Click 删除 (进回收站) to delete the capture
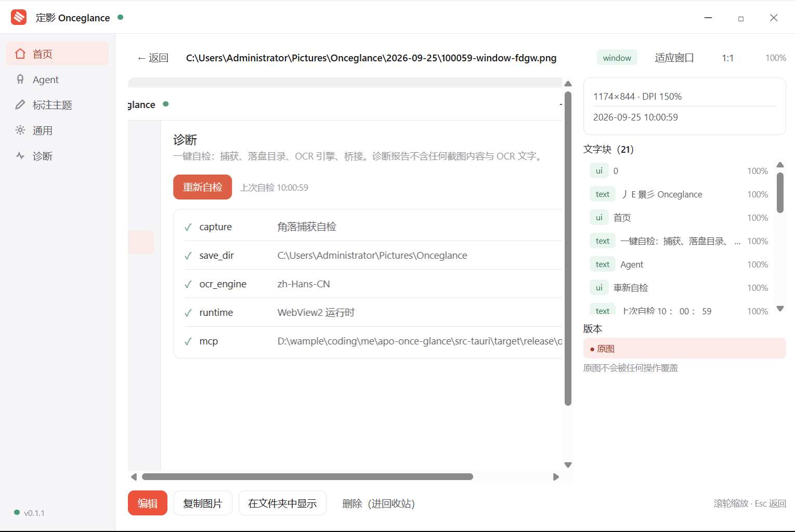 tap(378, 503)
